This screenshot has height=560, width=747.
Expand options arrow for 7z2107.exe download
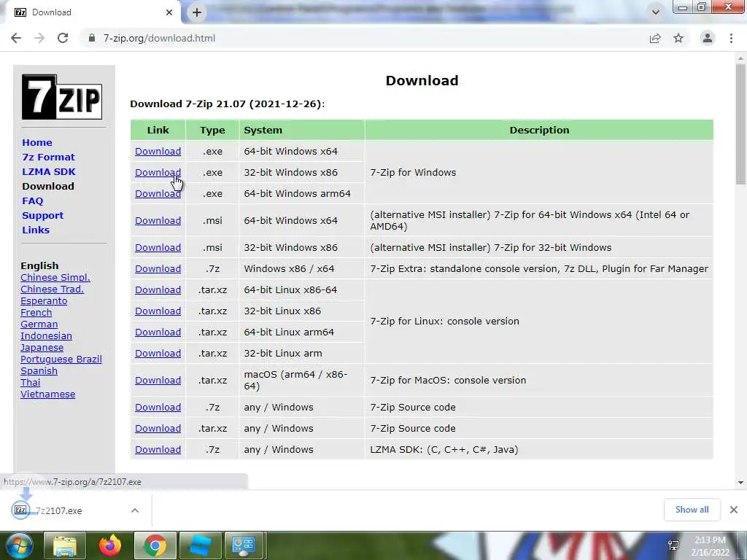135,510
